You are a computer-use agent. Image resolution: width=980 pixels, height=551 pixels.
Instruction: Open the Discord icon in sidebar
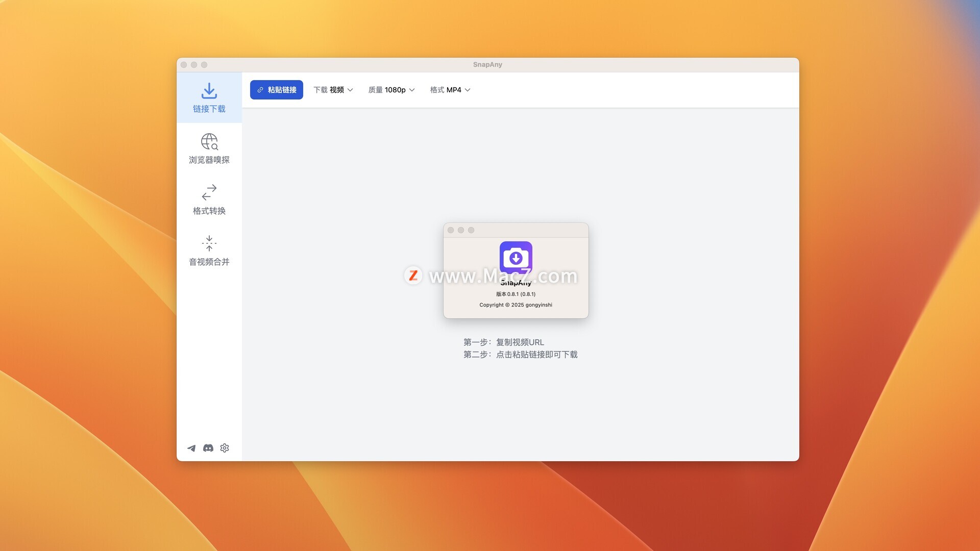click(208, 448)
